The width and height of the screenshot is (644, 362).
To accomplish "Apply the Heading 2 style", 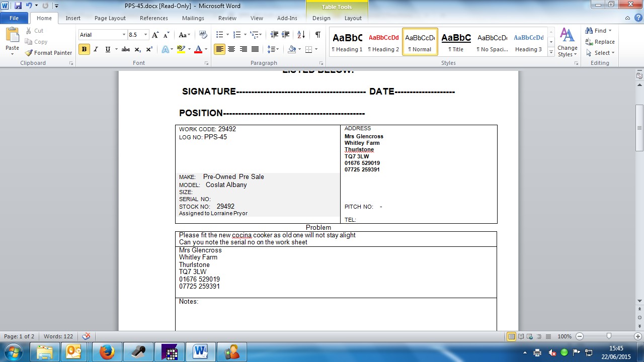I will pyautogui.click(x=383, y=42).
